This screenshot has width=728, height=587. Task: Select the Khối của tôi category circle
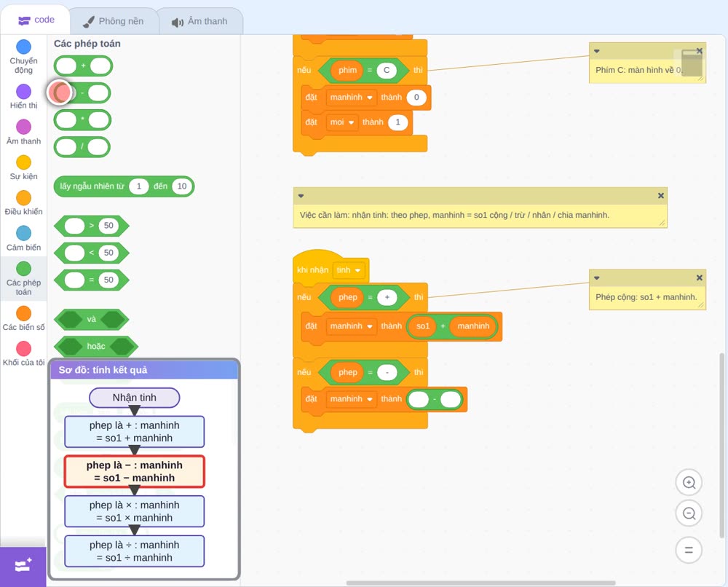point(24,348)
